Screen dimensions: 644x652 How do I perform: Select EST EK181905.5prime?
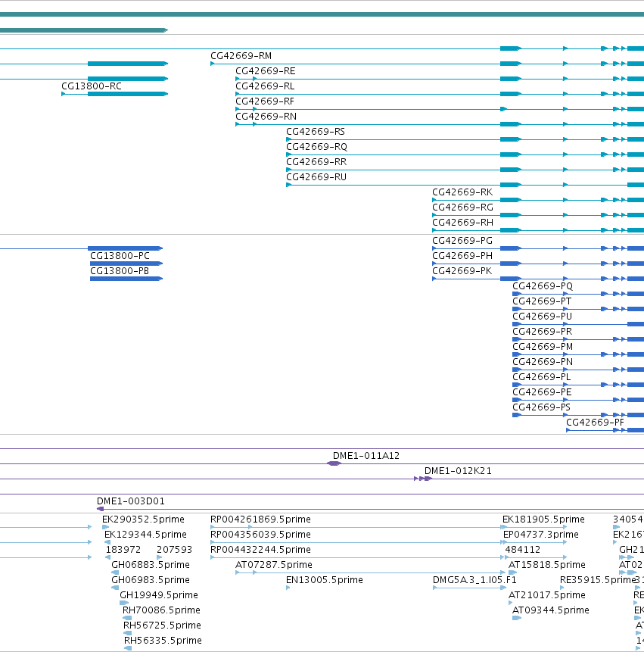click(x=543, y=519)
